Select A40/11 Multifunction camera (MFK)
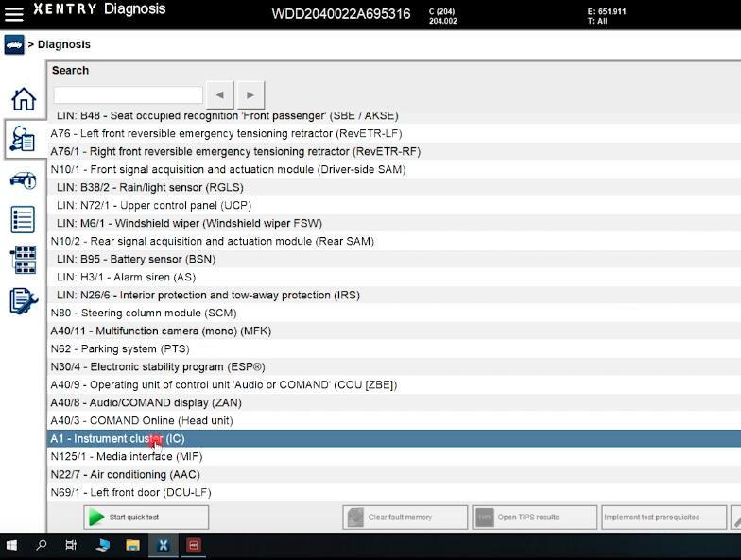The image size is (741, 560). (x=394, y=331)
